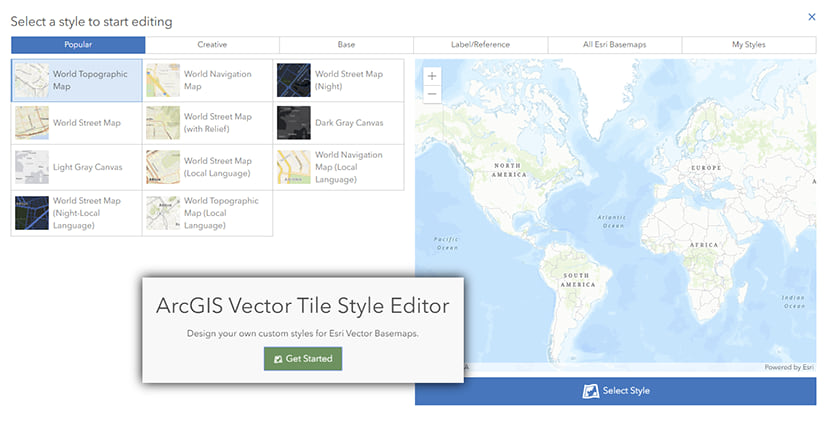Click the SOUTH AMERICA map label
This screenshot has width=826, height=421.
coord(578,280)
